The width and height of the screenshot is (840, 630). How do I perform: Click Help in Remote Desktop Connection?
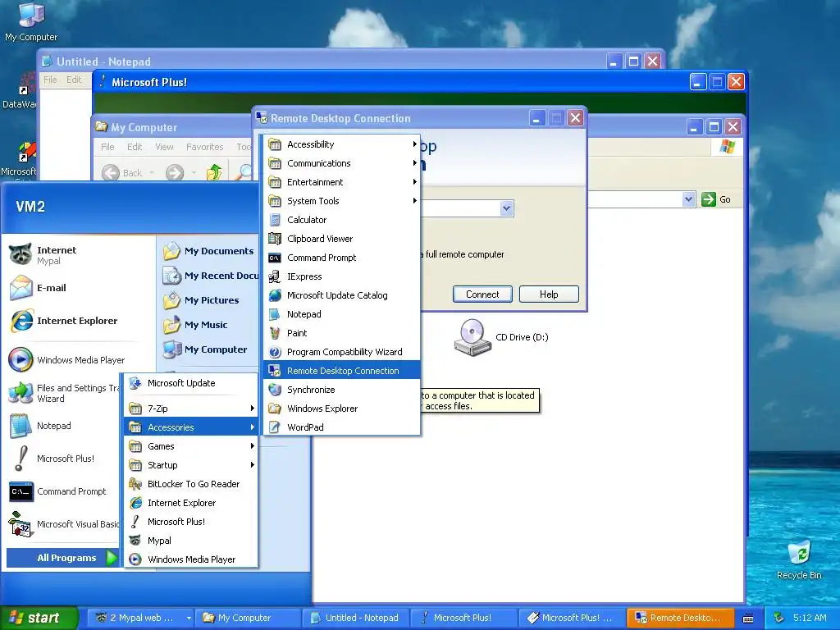(x=549, y=294)
